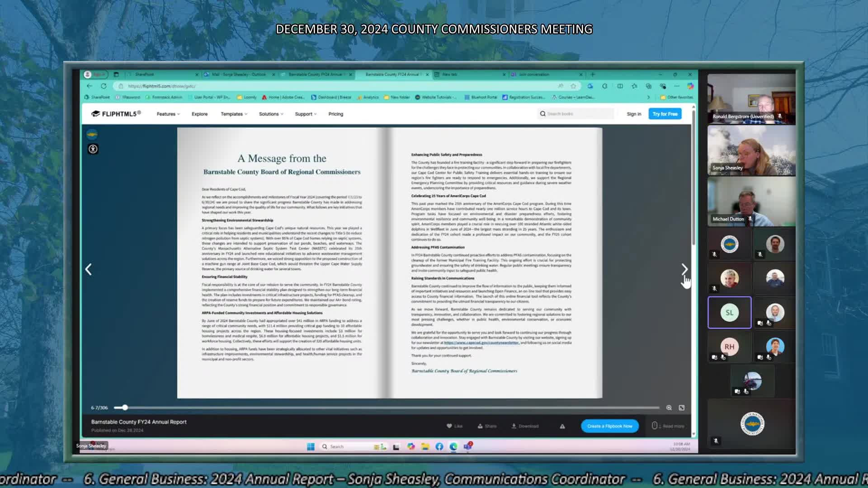868x488 pixels.
Task: Switch to New tab browser tab
Action: click(470, 75)
